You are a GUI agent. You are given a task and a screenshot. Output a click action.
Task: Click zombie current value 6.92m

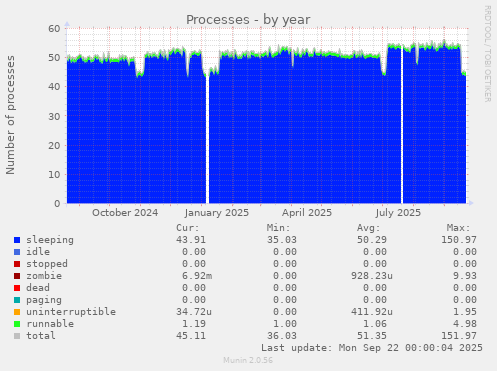click(x=197, y=276)
